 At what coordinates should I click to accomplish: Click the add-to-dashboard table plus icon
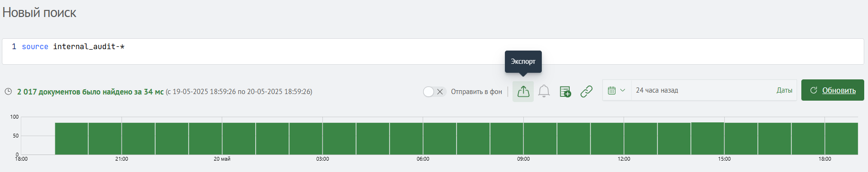tap(565, 92)
